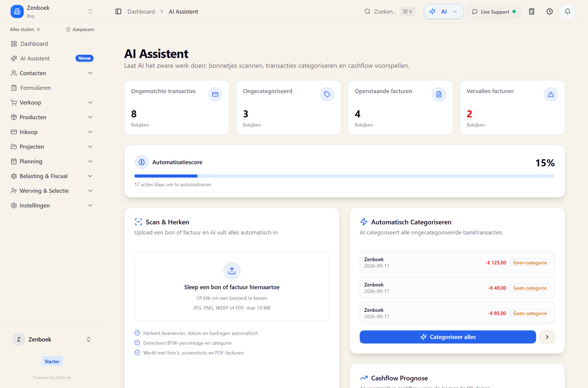
Task: Open Planning in the sidebar
Action: [52, 161]
